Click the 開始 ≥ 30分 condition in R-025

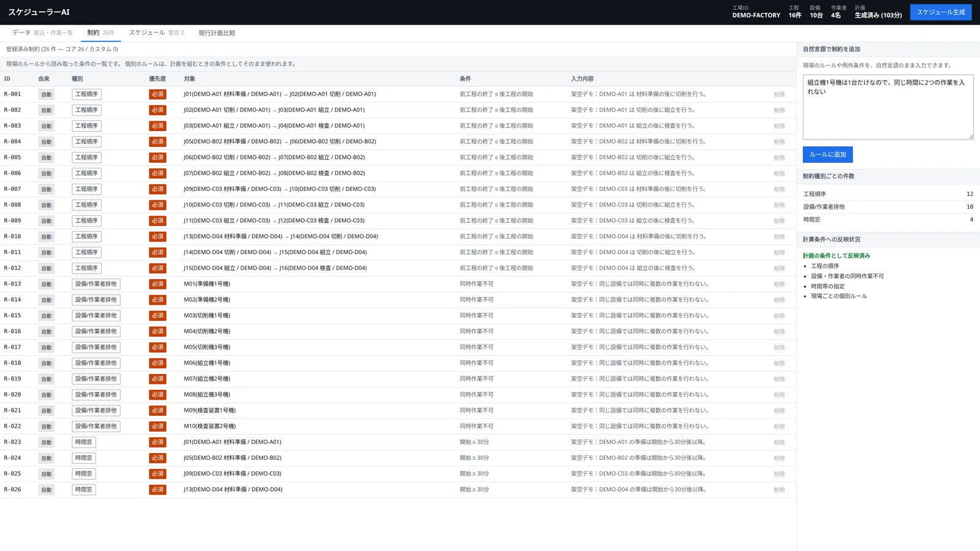pyautogui.click(x=474, y=474)
